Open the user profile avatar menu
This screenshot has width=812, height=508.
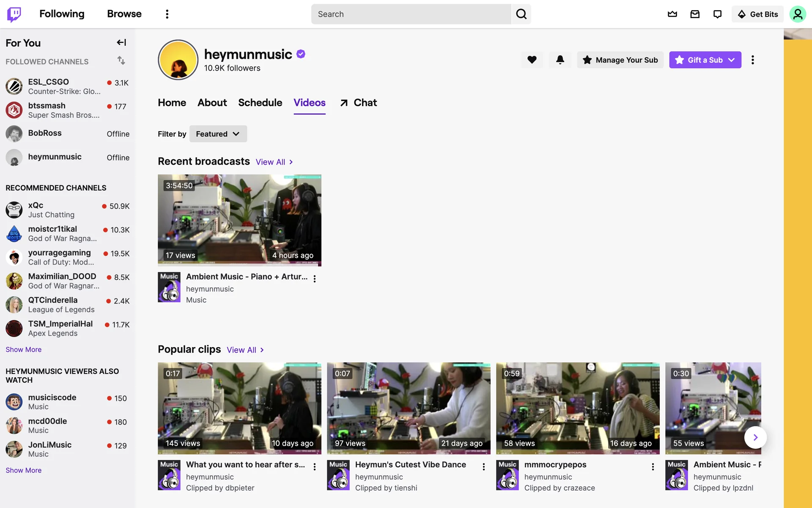[798, 14]
